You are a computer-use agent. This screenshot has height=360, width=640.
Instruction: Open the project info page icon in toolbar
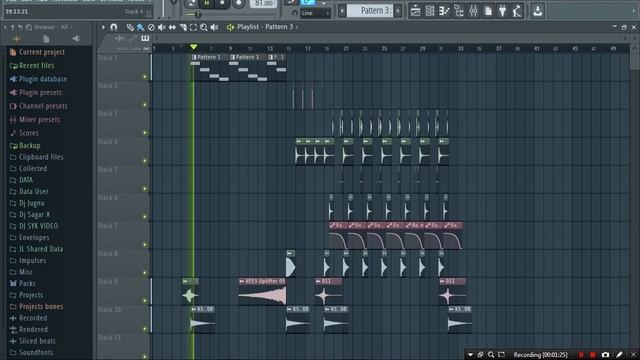click(488, 11)
